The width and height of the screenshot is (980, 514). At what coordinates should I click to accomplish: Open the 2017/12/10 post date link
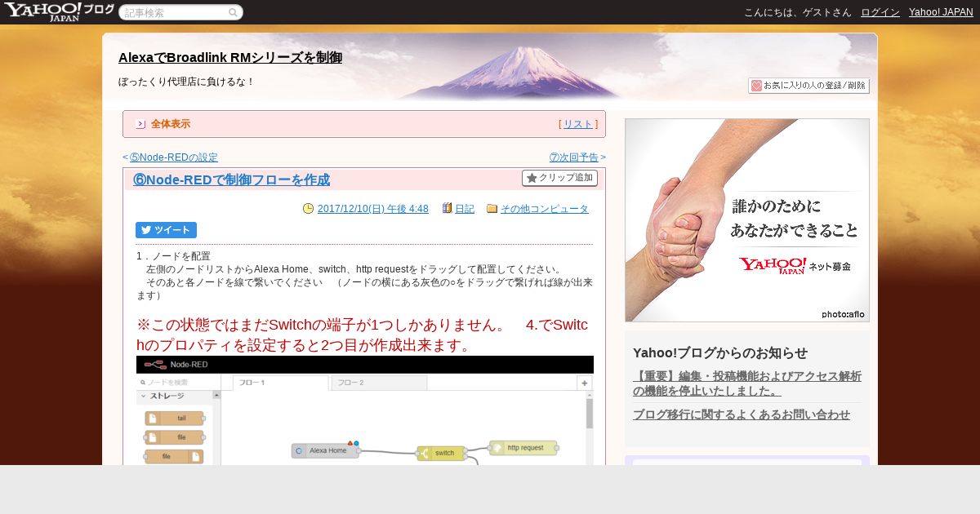tap(372, 209)
